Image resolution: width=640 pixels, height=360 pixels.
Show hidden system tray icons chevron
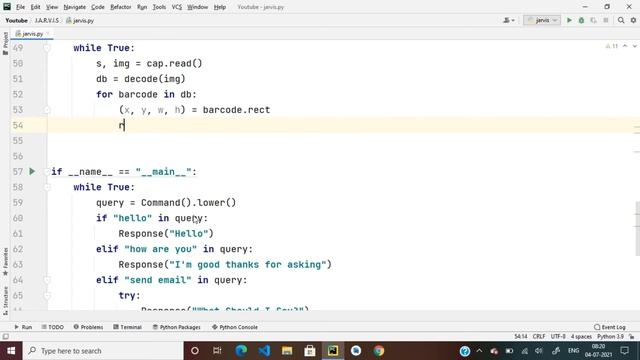pyautogui.click(x=480, y=351)
